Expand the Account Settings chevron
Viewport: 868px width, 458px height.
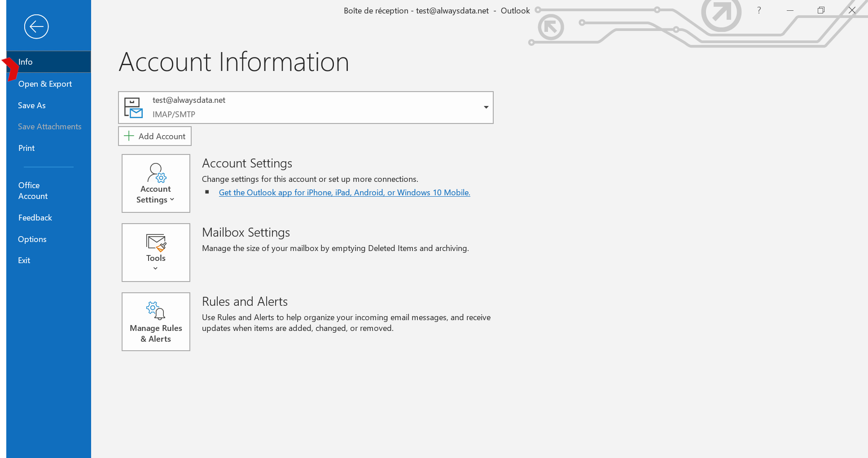click(x=172, y=199)
